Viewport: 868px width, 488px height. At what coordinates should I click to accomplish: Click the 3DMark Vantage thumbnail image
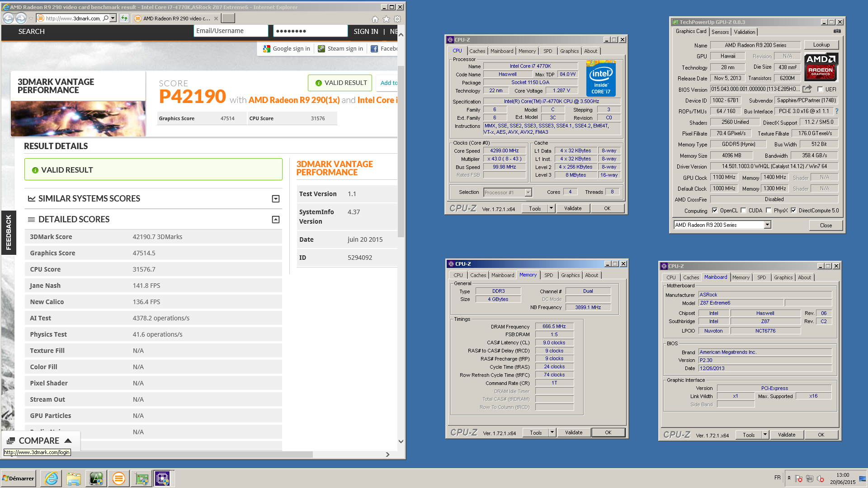click(78, 118)
